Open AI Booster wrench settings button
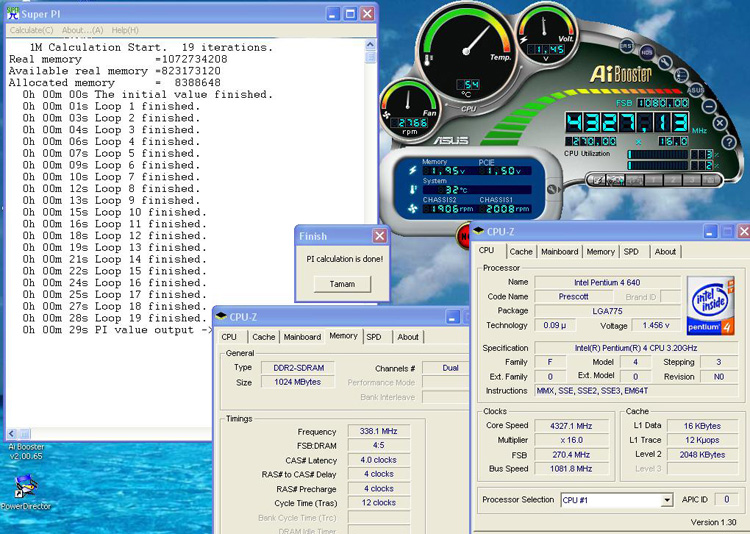Image resolution: width=750 pixels, height=534 pixels. click(665, 63)
